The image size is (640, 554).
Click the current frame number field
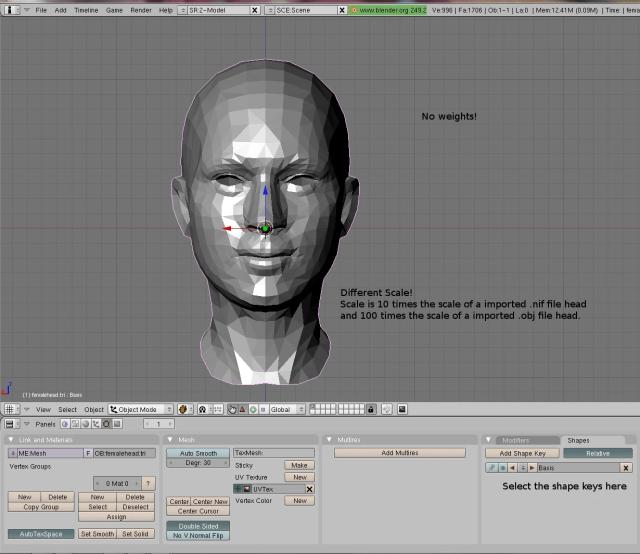[x=159, y=424]
